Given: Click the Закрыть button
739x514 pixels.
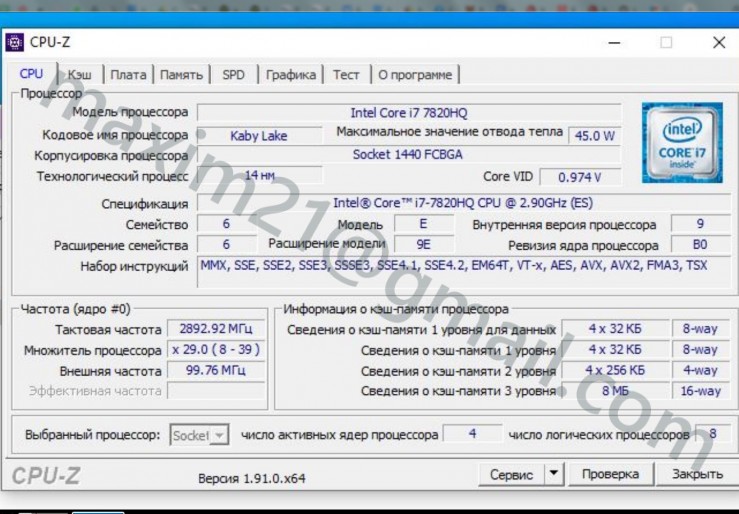Looking at the screenshot, I should pyautogui.click(x=698, y=474).
